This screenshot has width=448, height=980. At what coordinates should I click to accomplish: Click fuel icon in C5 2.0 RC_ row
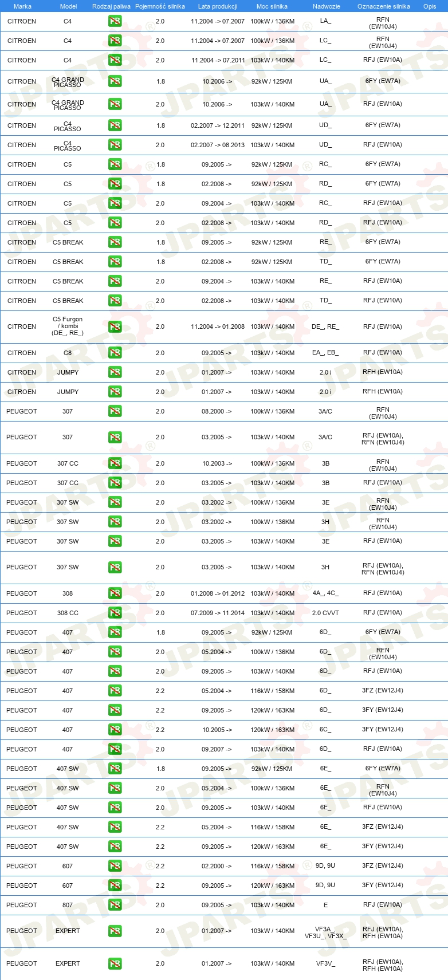point(115,203)
